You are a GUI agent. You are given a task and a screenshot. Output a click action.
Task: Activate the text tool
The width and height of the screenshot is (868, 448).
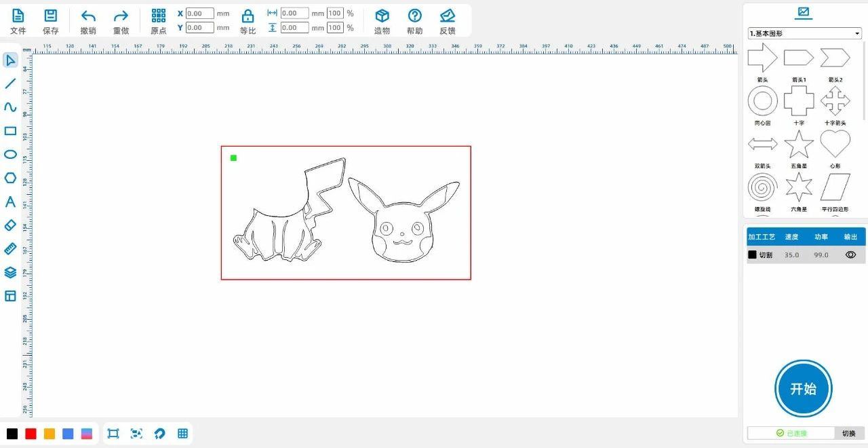10,202
